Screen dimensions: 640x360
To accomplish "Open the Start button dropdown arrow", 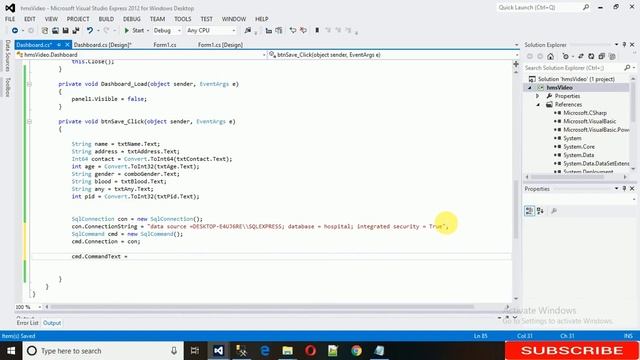I will coord(148,31).
